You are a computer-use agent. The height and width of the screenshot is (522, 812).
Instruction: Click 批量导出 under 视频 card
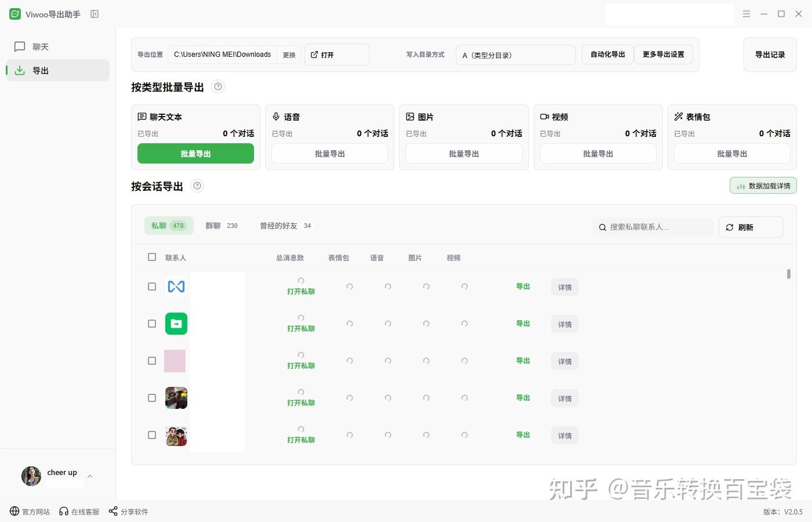point(598,154)
